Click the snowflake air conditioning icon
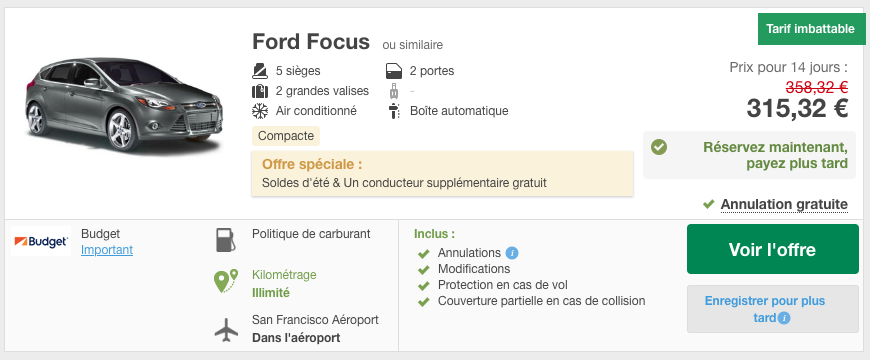The width and height of the screenshot is (870, 360). (x=260, y=111)
